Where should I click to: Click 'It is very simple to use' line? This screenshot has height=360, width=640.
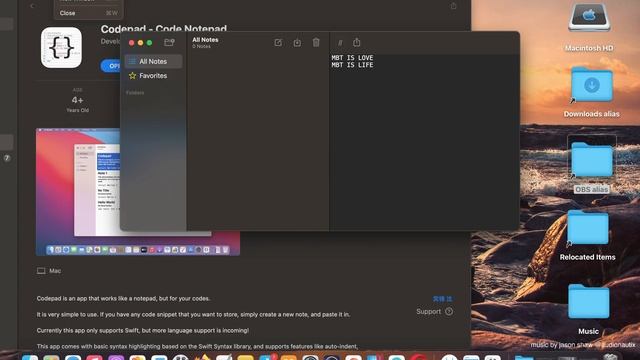(193, 314)
